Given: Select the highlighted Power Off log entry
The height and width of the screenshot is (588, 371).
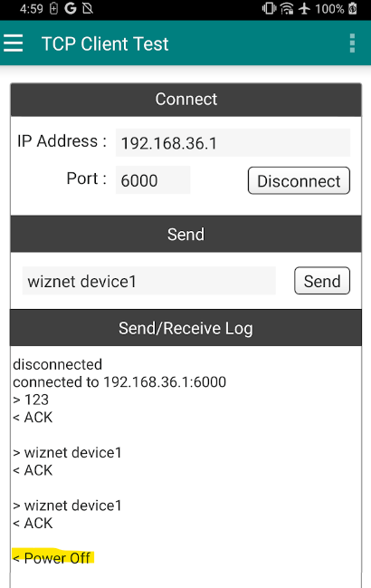Looking at the screenshot, I should 52,557.
